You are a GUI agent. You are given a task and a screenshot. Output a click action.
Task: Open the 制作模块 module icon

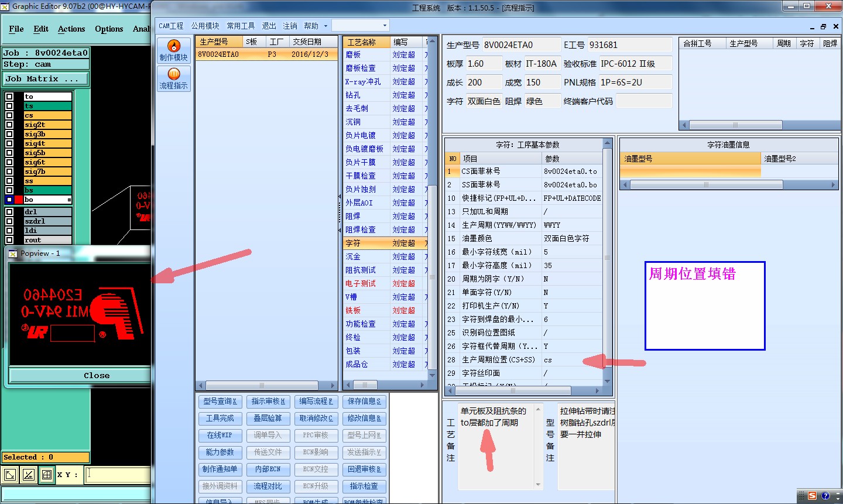click(x=174, y=51)
